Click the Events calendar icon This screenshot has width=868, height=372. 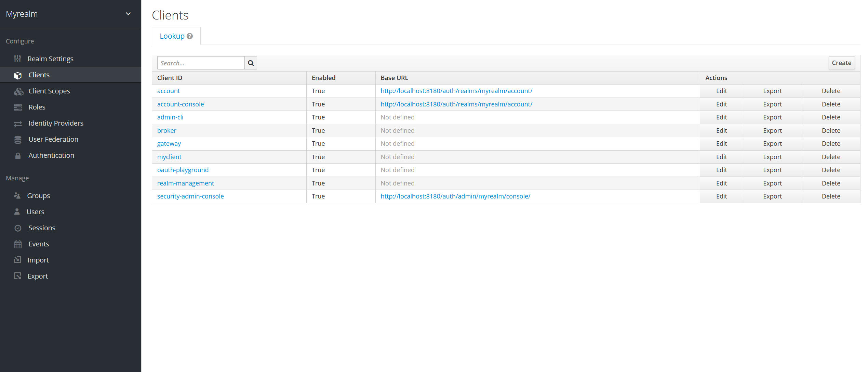[x=18, y=244]
